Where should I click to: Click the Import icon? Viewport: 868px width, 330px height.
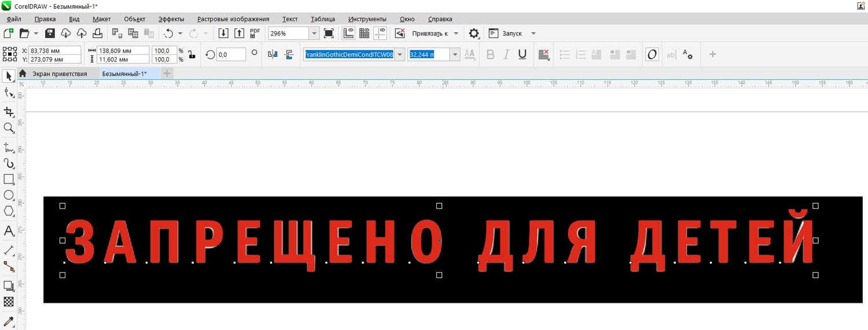223,34
